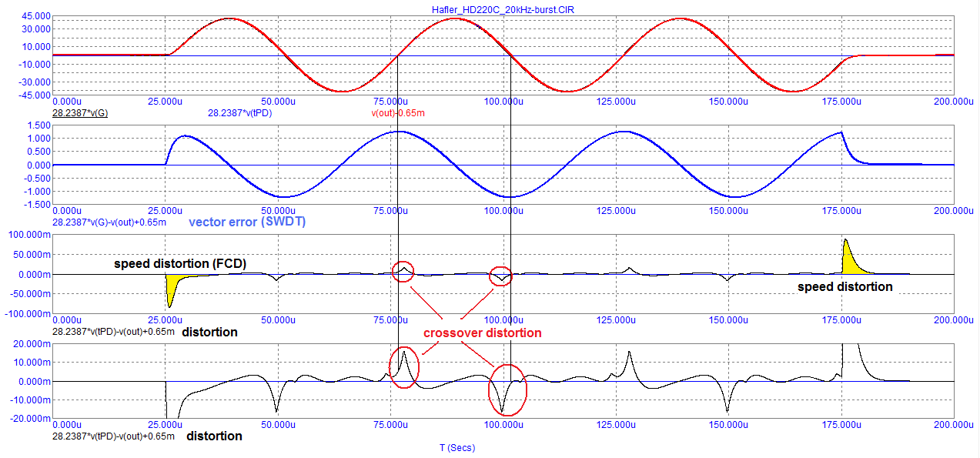Click the 10.000 y-axis label of top plot

coord(35,47)
